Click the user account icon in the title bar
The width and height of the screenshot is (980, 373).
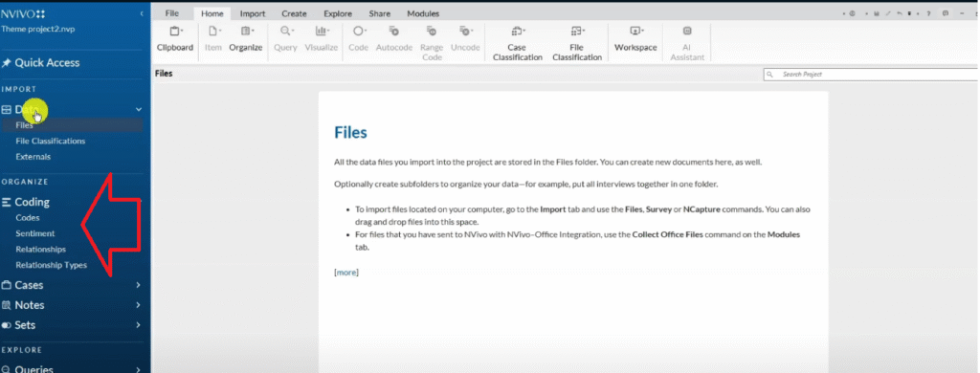tap(852, 13)
